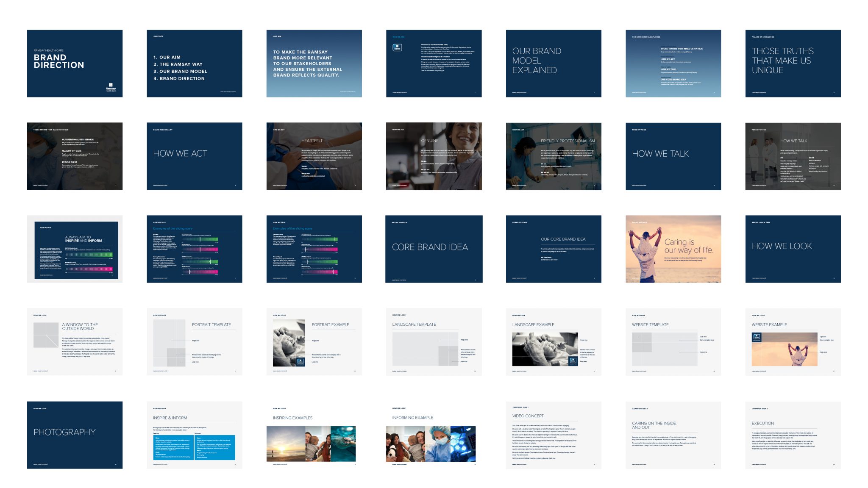Open the 'To make the Ramsay brand more relevant' slide
Image resolution: width=868 pixels, height=488 pixels.
[314, 64]
